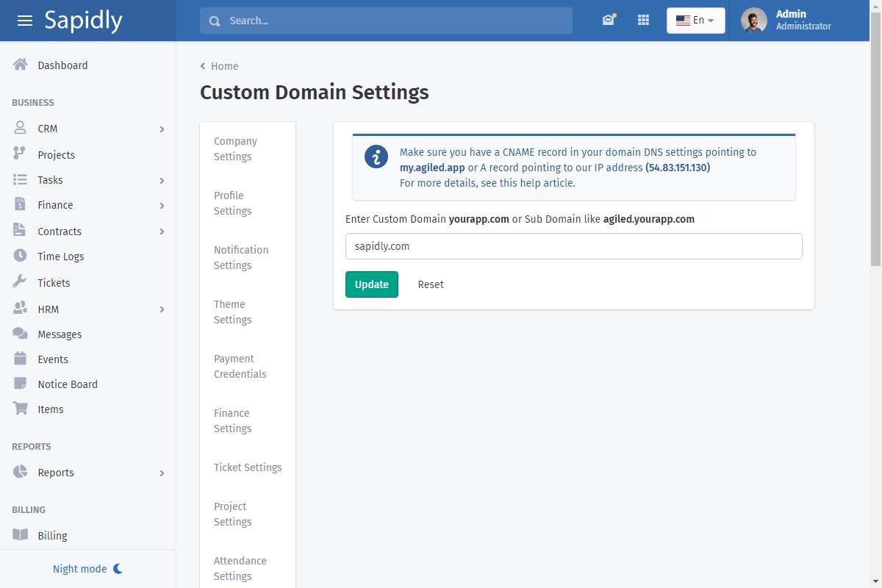Screen dimensions: 882x588
Task: Click the Dashboard home icon
Action: pyautogui.click(x=20, y=65)
